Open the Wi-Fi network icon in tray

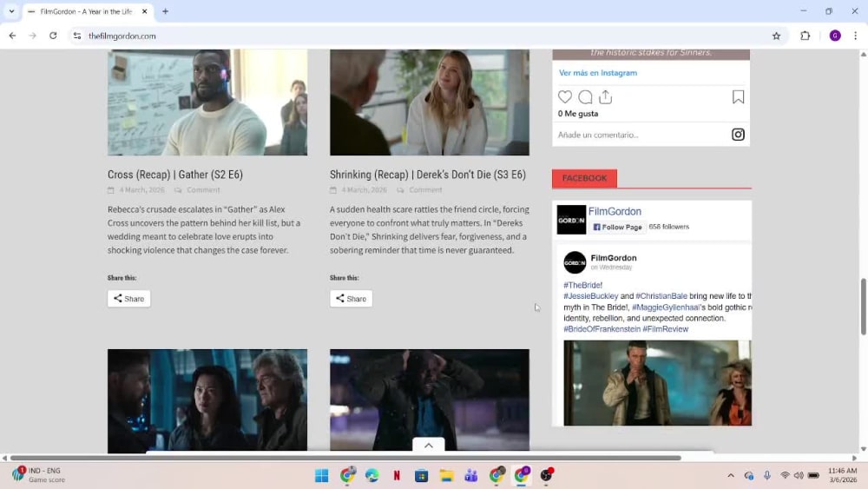tap(785, 475)
